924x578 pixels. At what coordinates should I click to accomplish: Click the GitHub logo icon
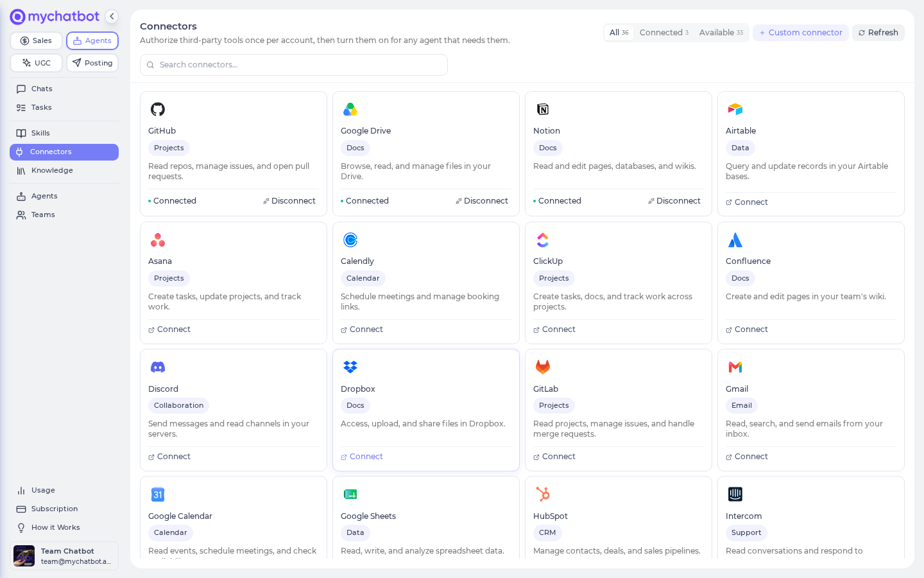coord(158,109)
